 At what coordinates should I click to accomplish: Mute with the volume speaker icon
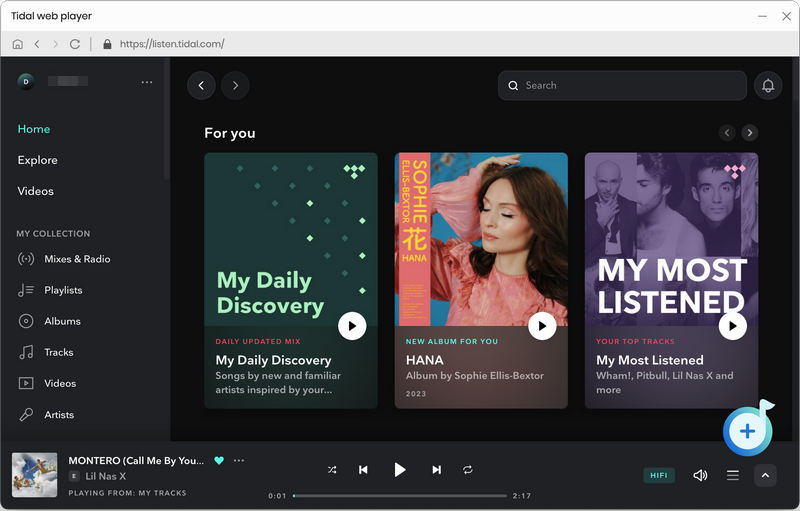700,475
